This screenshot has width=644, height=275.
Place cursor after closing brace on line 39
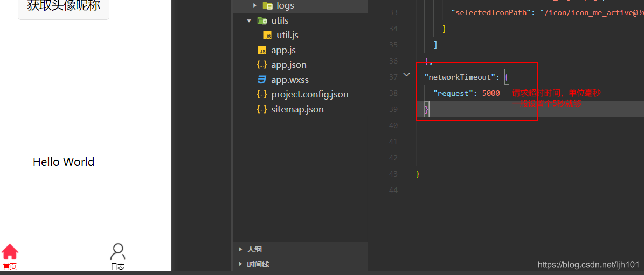pyautogui.click(x=430, y=109)
